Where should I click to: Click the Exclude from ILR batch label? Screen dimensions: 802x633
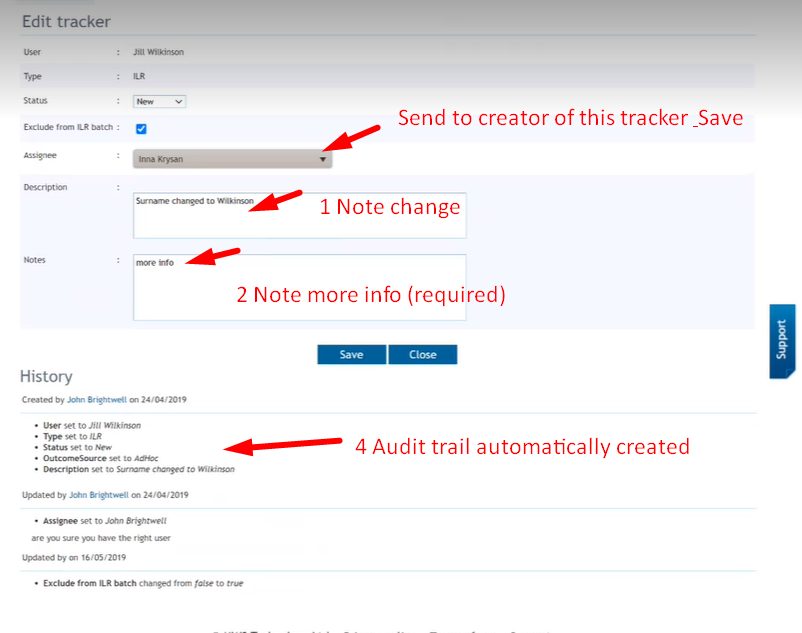68,127
